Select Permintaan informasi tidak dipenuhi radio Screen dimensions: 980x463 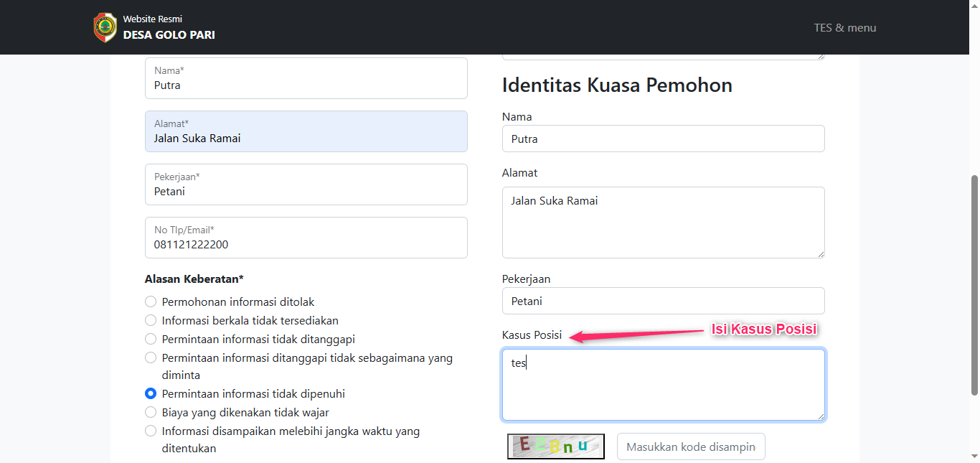(x=151, y=393)
